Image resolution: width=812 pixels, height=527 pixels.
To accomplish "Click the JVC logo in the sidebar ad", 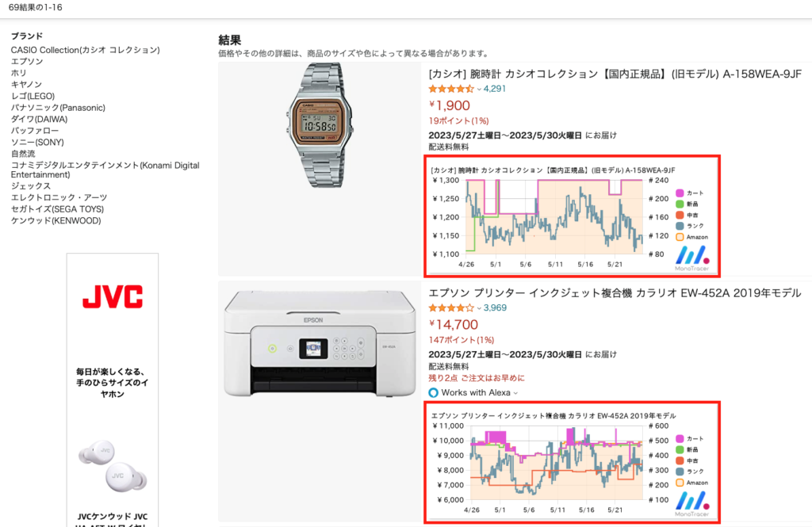I will point(113,296).
